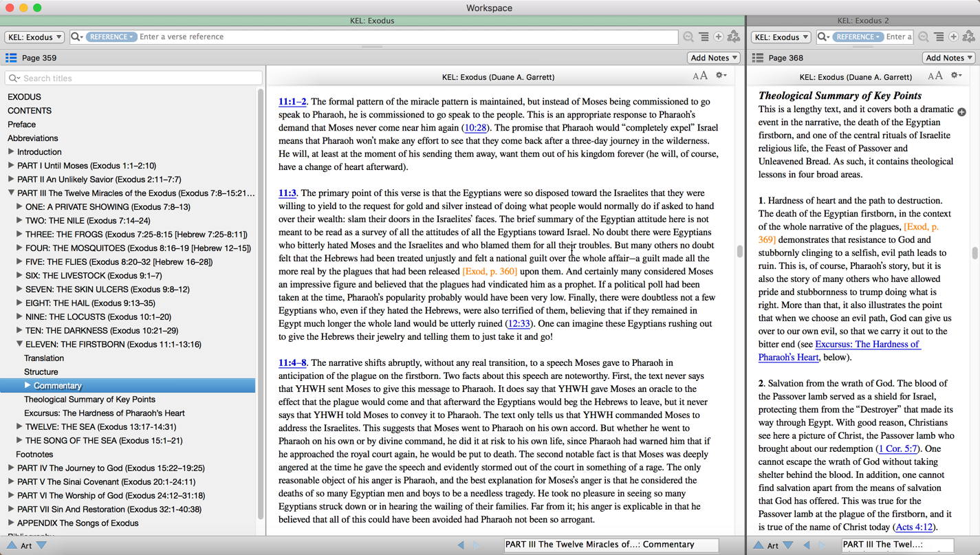Expand PART IV The Journey to God

click(11, 468)
